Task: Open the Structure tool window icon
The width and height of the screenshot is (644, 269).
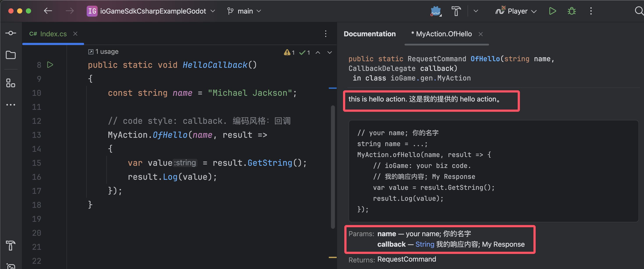Action: click(x=11, y=83)
